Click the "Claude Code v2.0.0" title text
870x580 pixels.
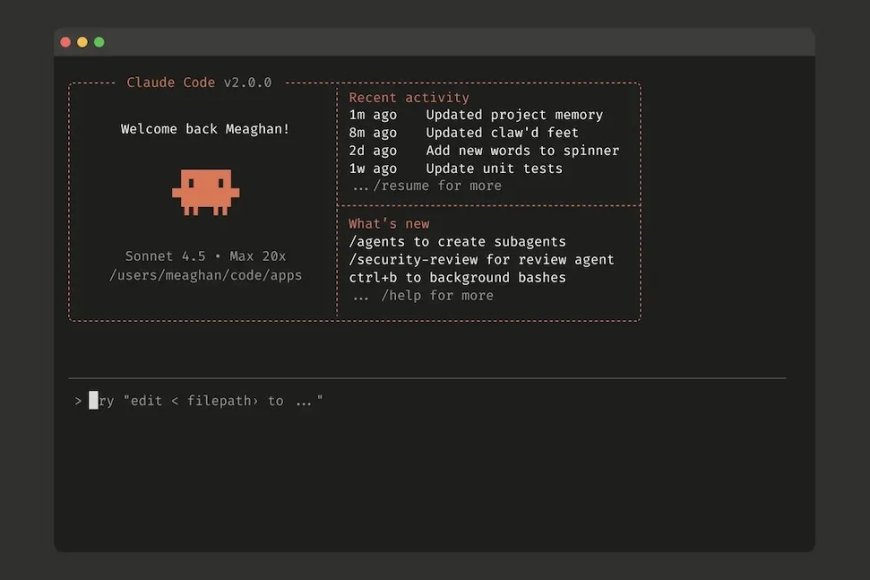(x=199, y=83)
